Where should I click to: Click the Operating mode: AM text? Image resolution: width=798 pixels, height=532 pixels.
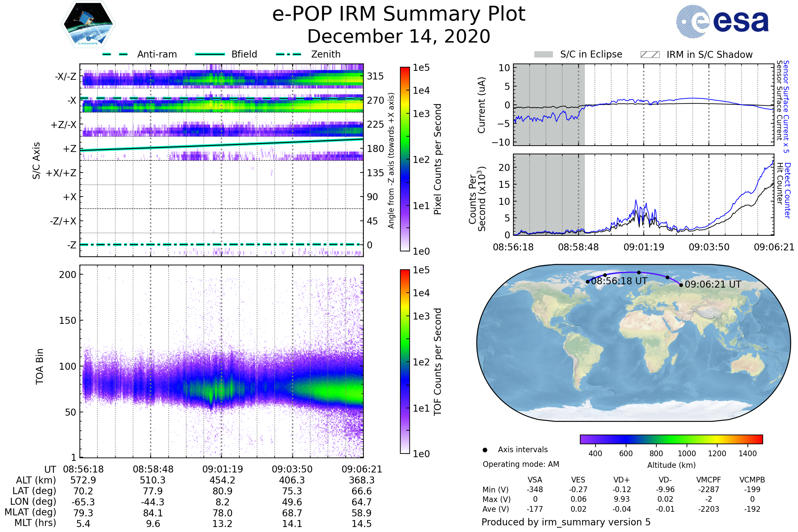[521, 464]
